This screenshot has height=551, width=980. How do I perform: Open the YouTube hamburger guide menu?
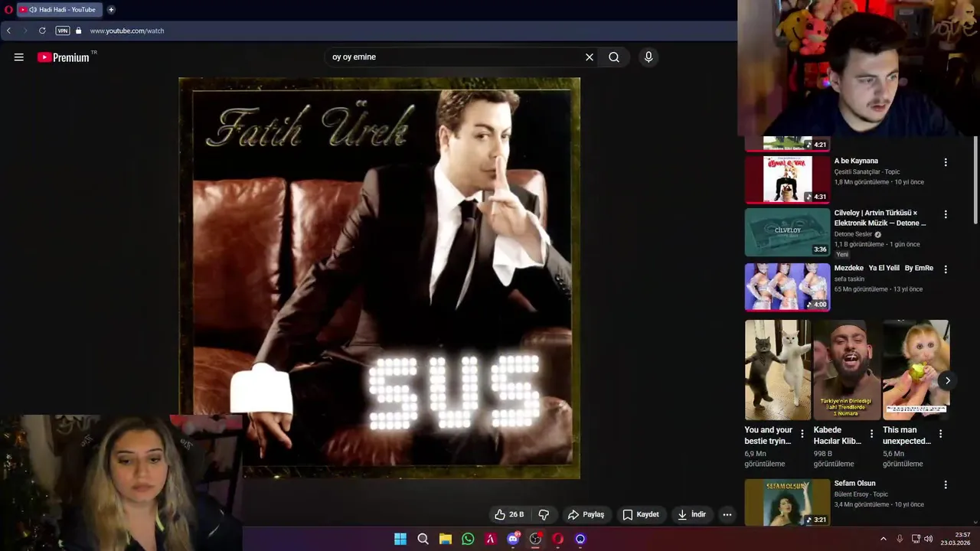click(x=19, y=57)
